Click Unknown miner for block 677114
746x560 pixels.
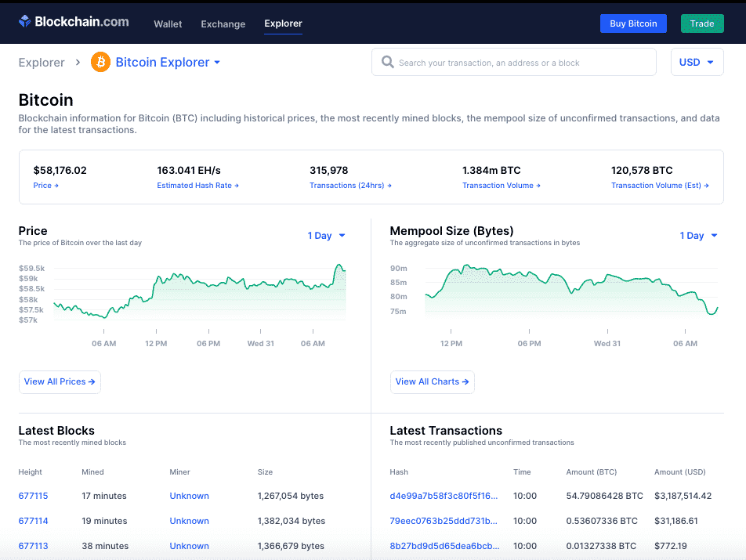[190, 521]
